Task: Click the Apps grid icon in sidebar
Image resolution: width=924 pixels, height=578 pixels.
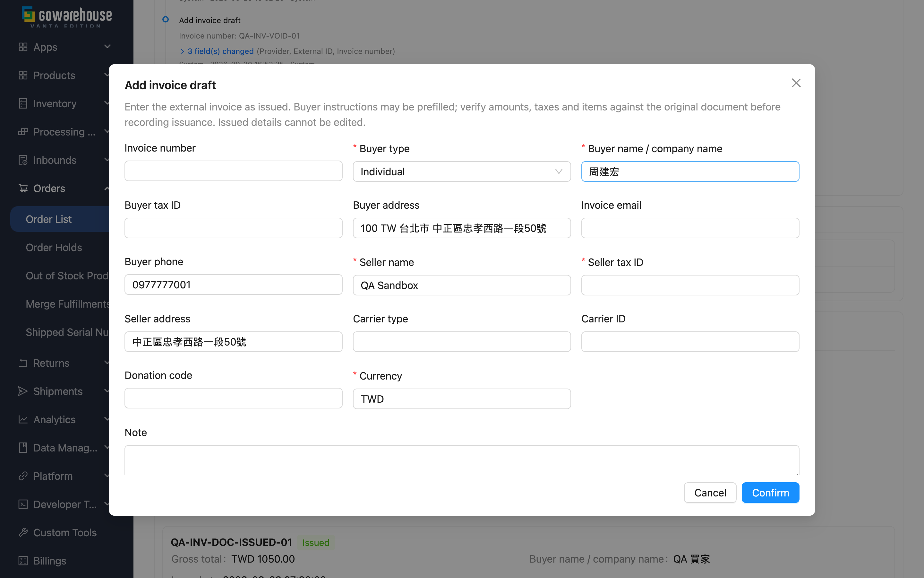Action: click(23, 47)
